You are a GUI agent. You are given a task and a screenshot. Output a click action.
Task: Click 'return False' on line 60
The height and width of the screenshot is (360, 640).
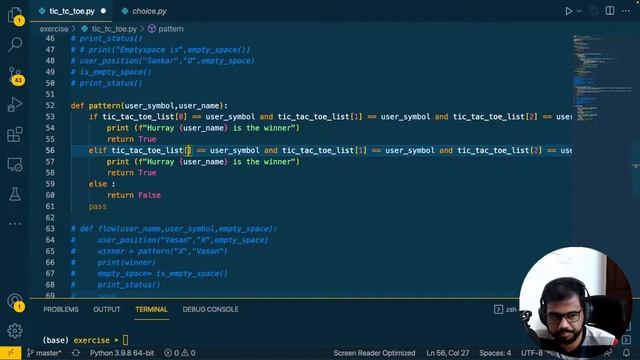click(x=134, y=195)
